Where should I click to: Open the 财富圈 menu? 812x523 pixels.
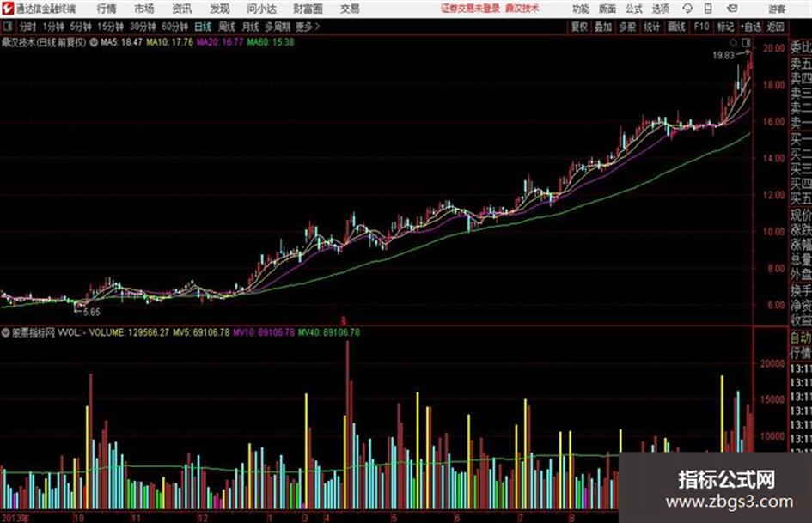click(308, 9)
